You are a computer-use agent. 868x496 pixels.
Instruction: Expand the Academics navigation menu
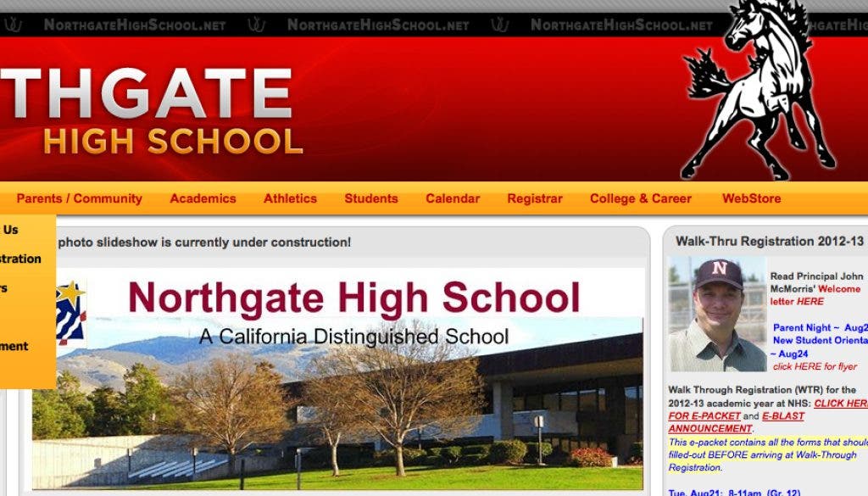click(x=203, y=198)
